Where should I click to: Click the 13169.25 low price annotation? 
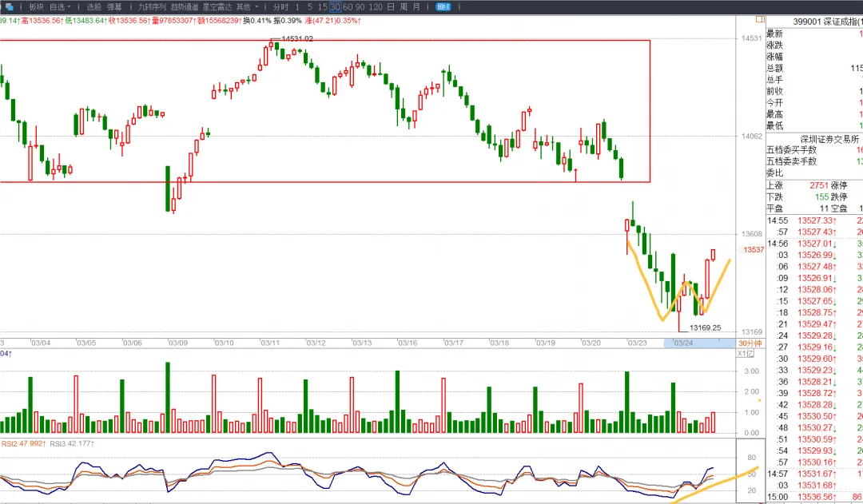705,328
